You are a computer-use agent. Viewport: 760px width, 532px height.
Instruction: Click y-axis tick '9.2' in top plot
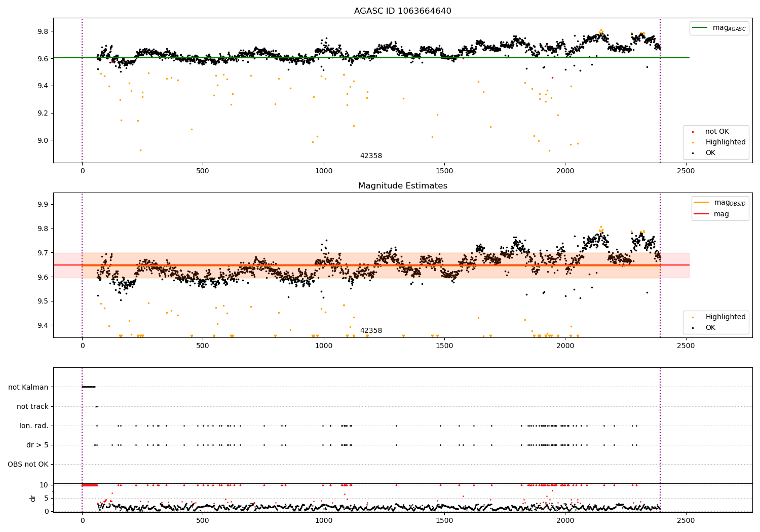pos(43,113)
